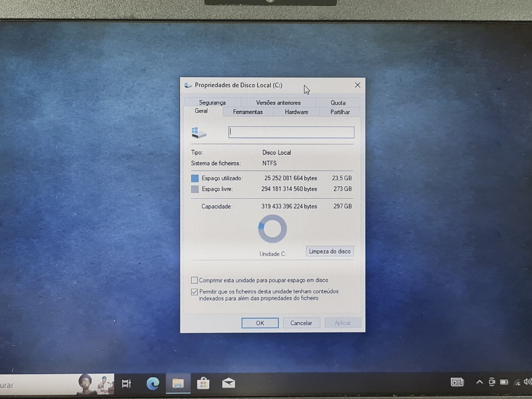Open Wi-Fi network tray icon
This screenshot has width=532, height=399.
(517, 382)
